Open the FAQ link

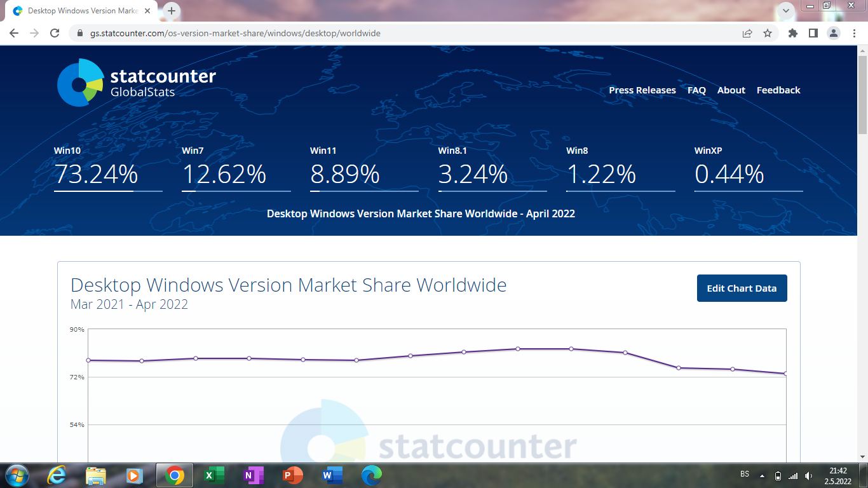click(696, 90)
